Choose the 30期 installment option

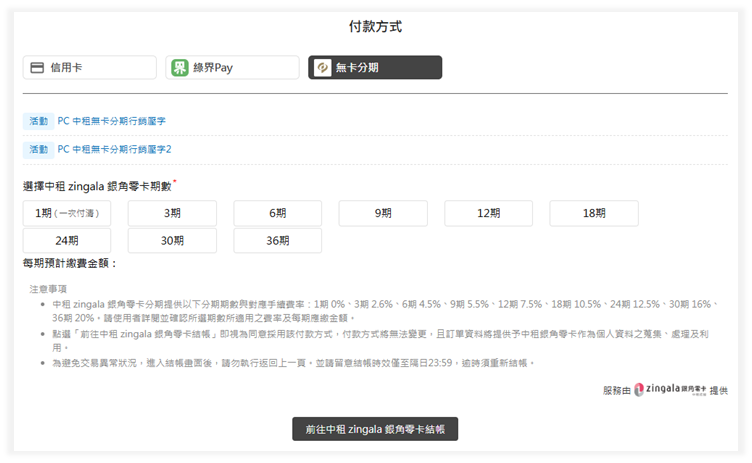click(x=172, y=240)
